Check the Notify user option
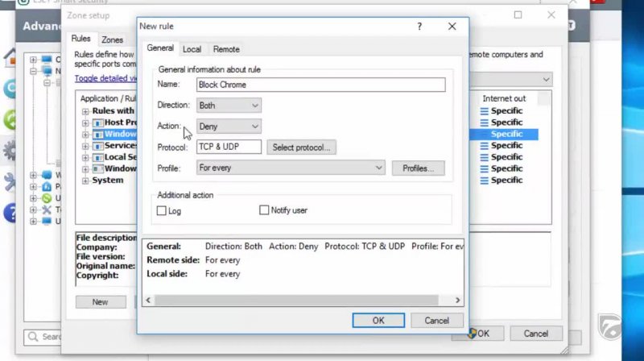Screen dimensions: 644x361 (x=264, y=210)
